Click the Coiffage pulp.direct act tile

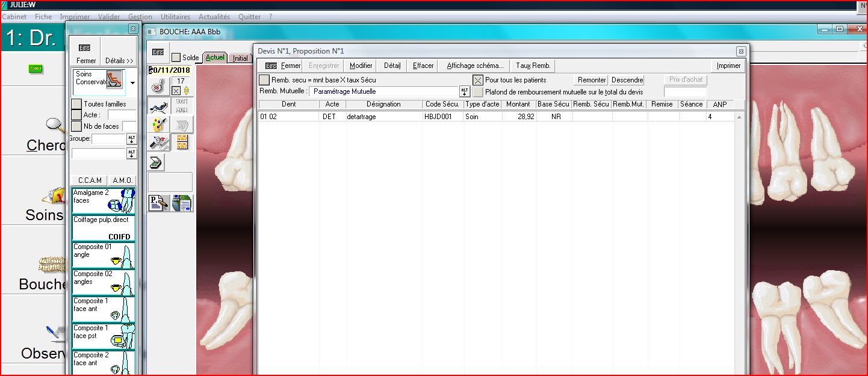coord(103,228)
